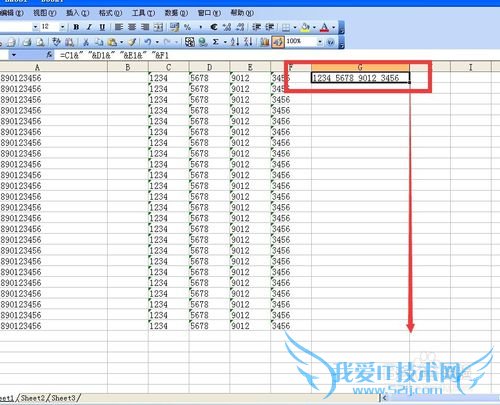500x405 pixels.
Task: Center align cell text
Action: tap(132, 27)
